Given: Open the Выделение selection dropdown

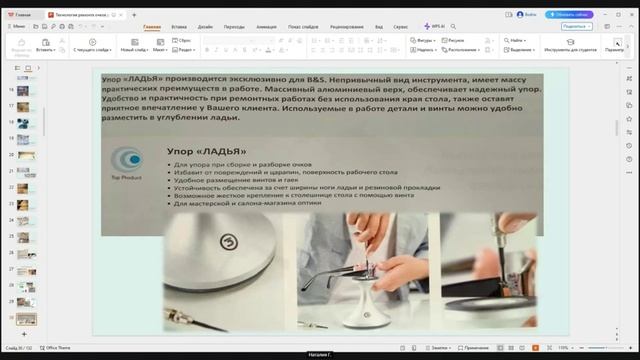Looking at the screenshot, I should (x=519, y=50).
